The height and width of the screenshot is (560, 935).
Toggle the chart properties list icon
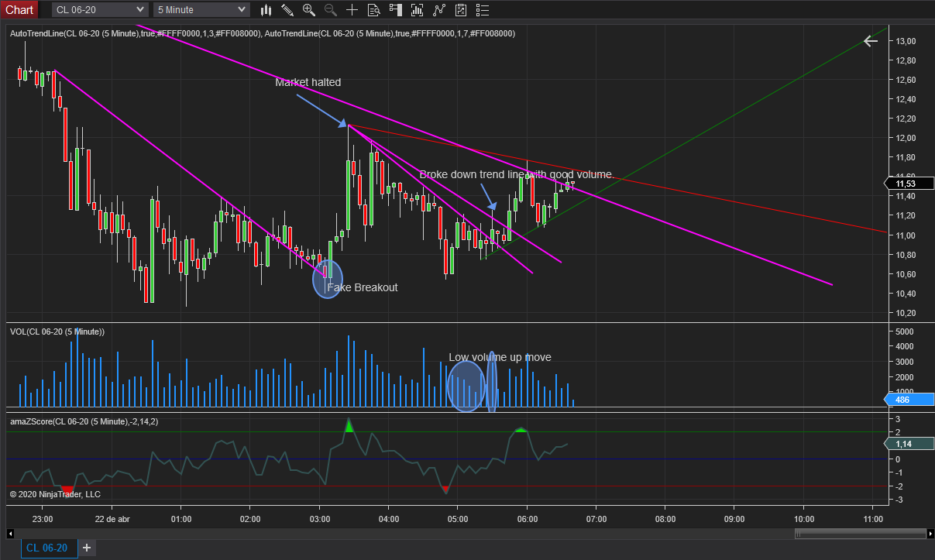tap(482, 10)
